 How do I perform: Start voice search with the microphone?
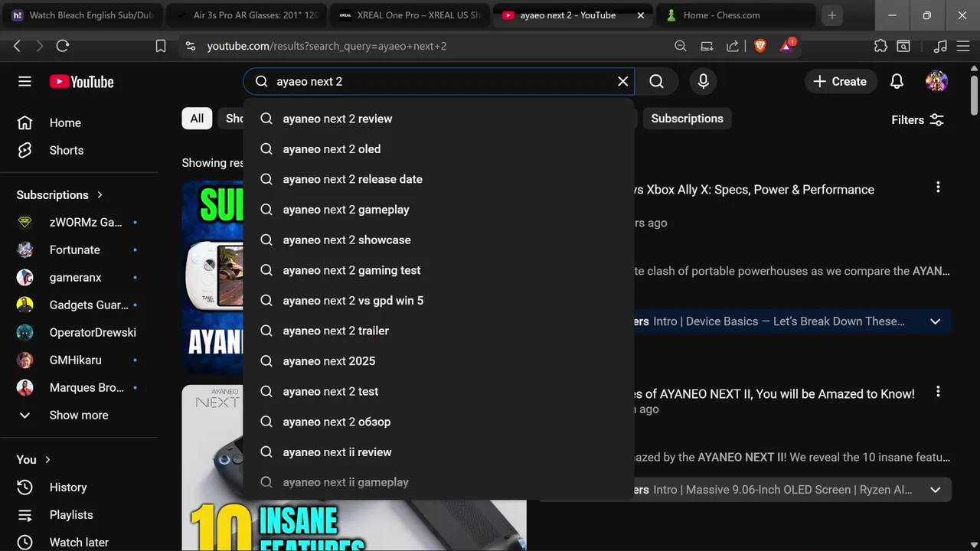(x=703, y=81)
